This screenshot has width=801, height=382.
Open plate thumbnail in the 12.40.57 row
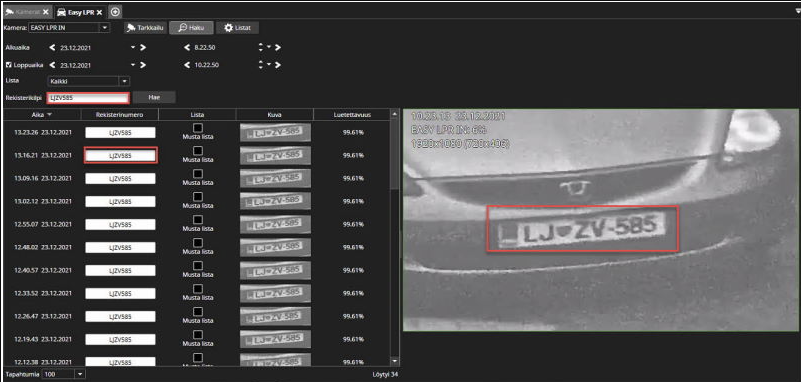[x=275, y=270]
